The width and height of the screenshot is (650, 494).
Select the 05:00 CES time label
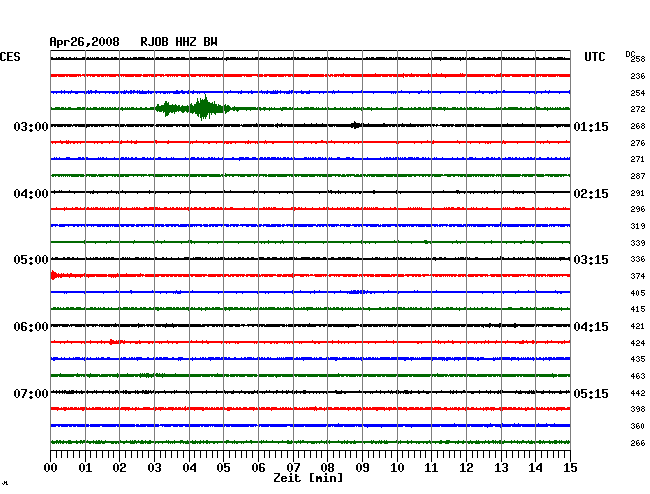coord(31,260)
